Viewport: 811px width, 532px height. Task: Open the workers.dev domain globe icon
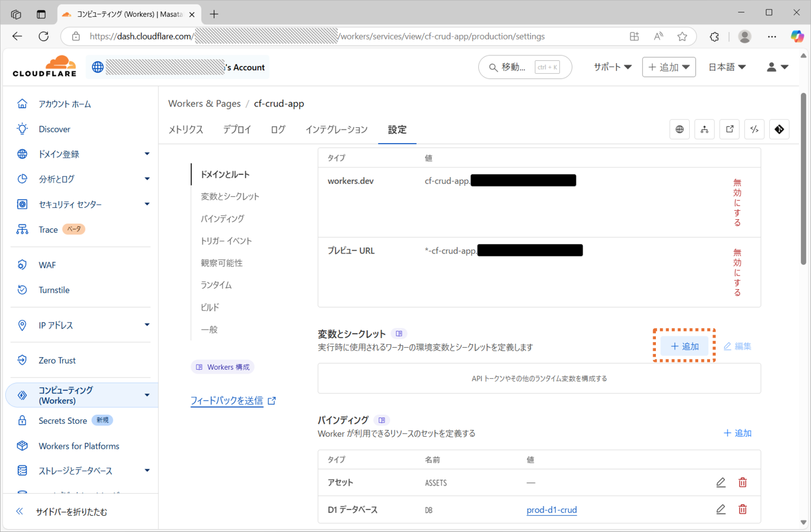(680, 130)
